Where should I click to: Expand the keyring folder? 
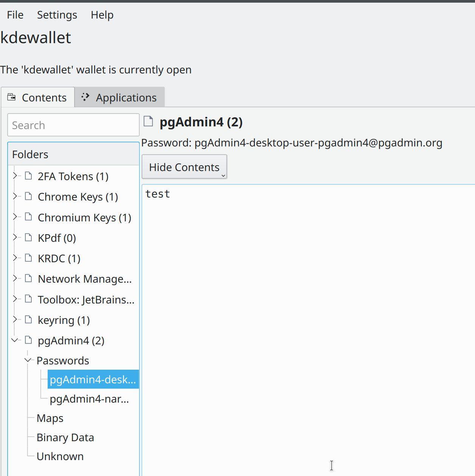point(15,319)
